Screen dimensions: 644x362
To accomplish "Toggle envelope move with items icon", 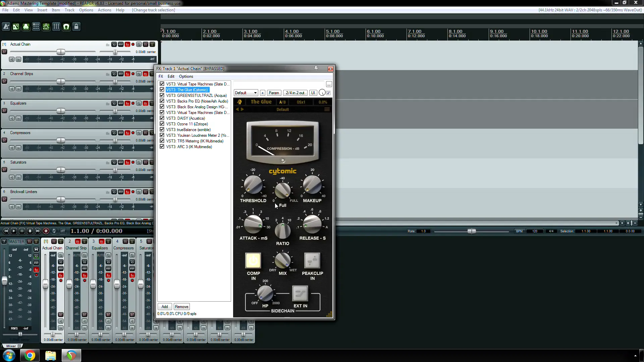I will point(46,27).
